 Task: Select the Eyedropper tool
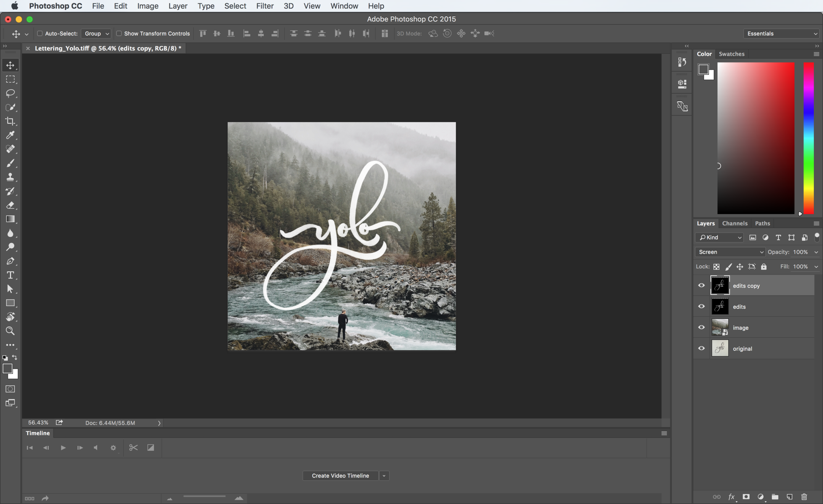coord(10,135)
